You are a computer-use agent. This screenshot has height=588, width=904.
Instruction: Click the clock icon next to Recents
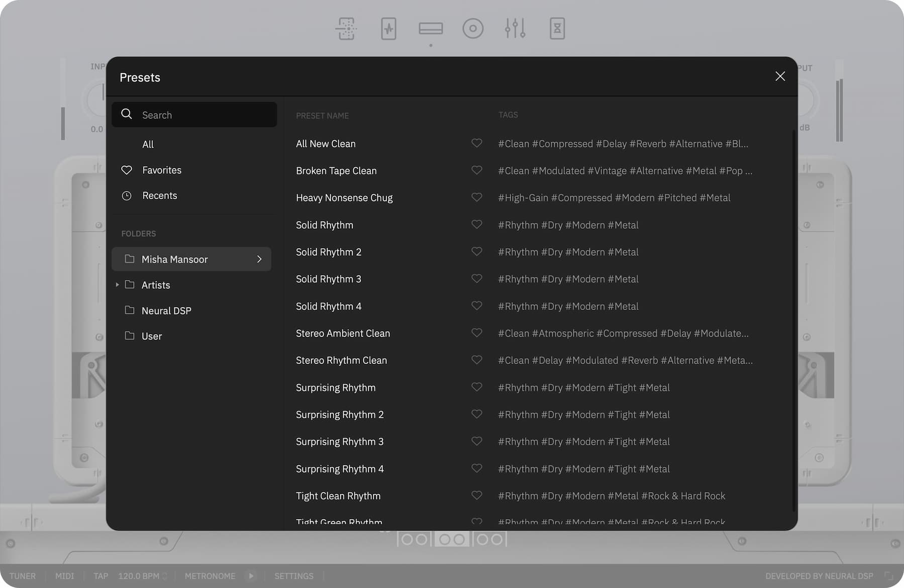127,195
